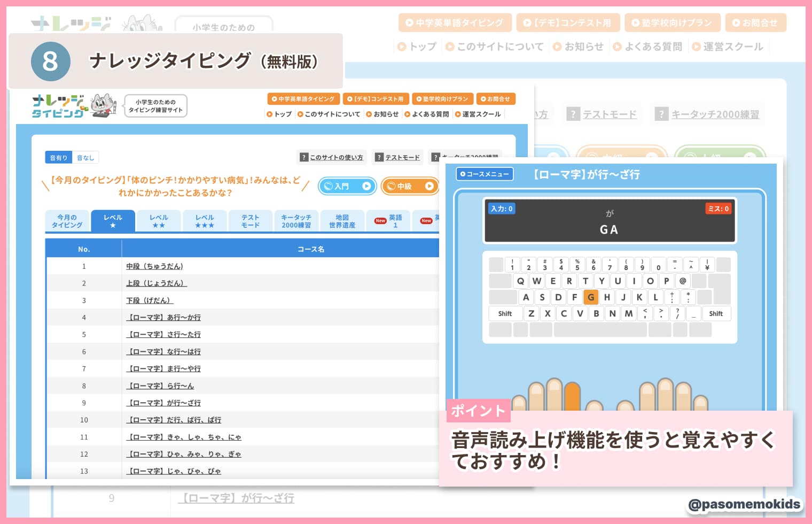Click 今月のタイピング announcement text
812x524 pixels.
(175, 186)
